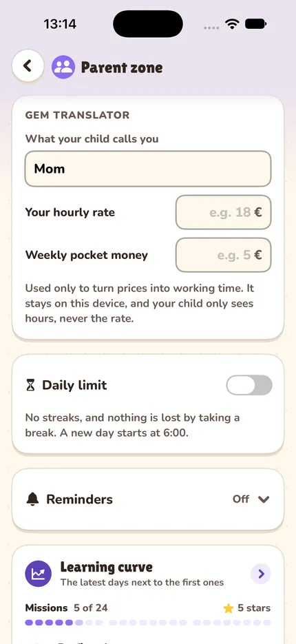
Task: Tap the hourglass icon beside Daily limit
Action: pos(31,385)
